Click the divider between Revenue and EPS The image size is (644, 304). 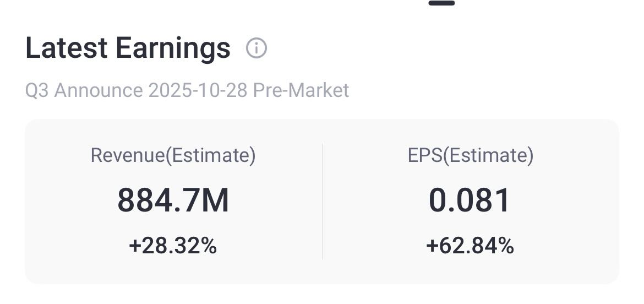point(322,201)
